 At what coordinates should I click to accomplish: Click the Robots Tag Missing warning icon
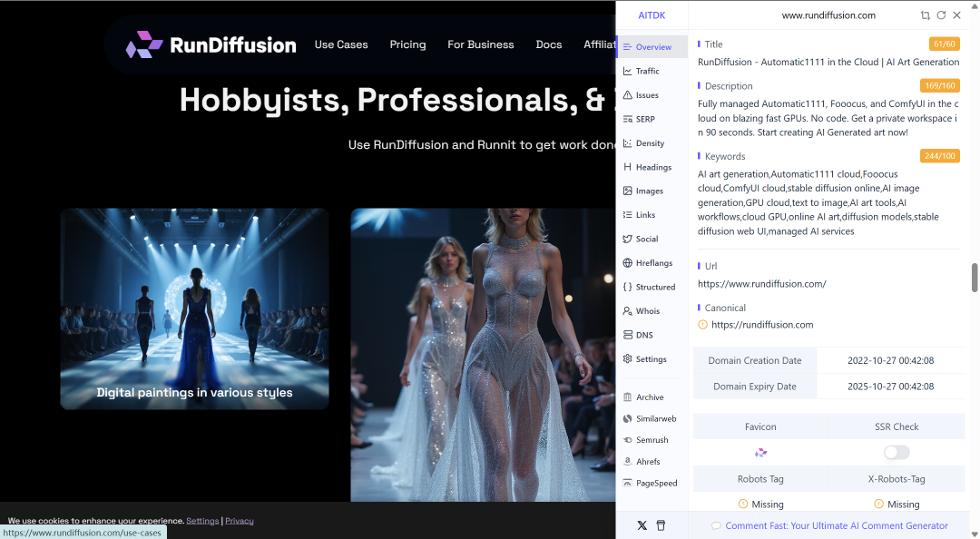(x=742, y=504)
